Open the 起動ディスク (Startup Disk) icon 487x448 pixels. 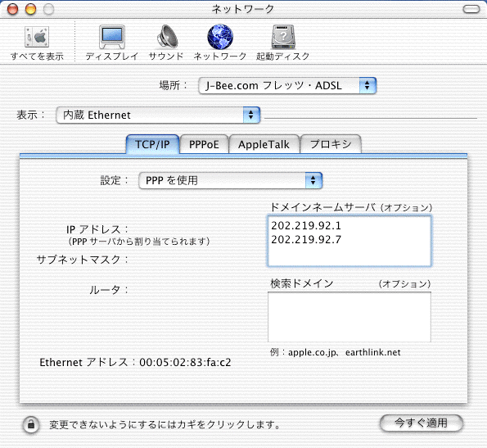click(x=283, y=37)
